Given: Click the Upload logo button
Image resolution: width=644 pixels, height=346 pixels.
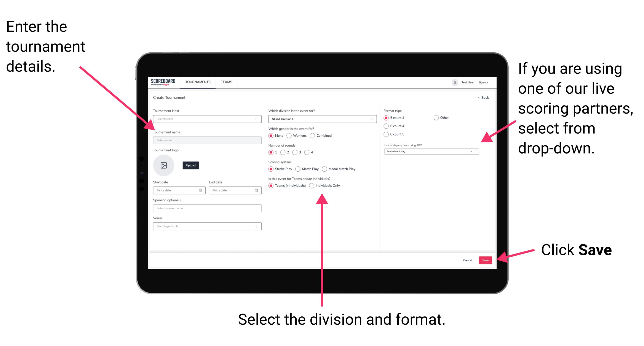Looking at the screenshot, I should [x=191, y=165].
